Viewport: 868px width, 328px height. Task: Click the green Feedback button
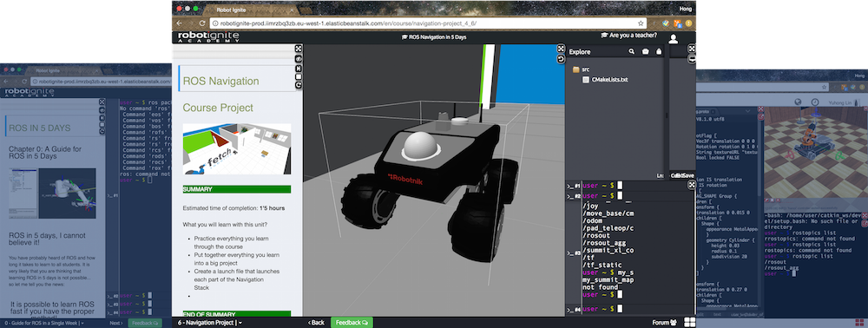pyautogui.click(x=352, y=323)
